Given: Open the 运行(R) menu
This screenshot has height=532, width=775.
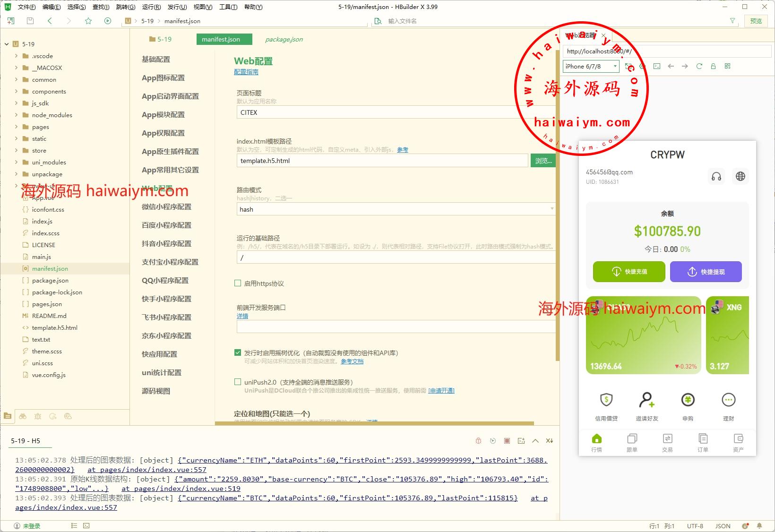Looking at the screenshot, I should 151,7.
